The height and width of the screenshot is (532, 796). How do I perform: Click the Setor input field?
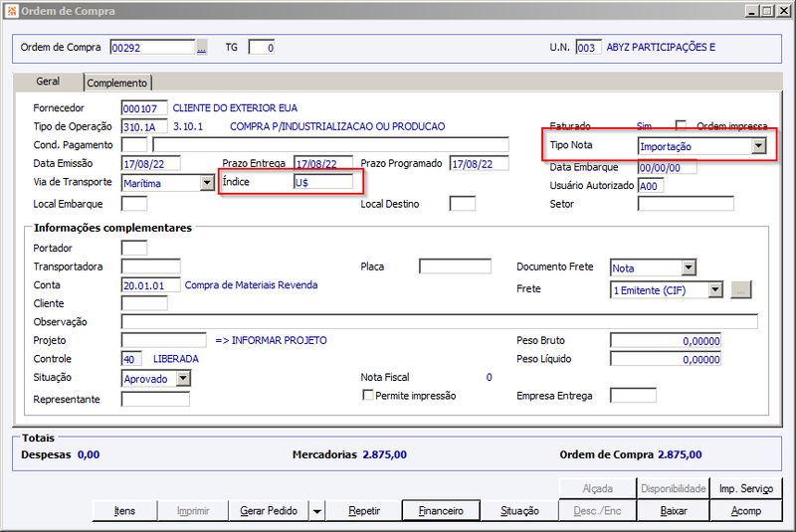click(686, 204)
